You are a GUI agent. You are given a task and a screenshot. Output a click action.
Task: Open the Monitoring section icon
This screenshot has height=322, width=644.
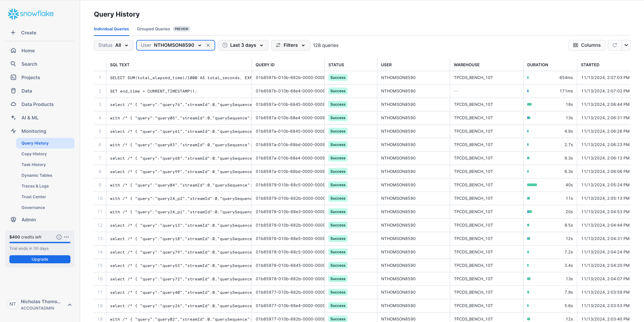point(13,131)
